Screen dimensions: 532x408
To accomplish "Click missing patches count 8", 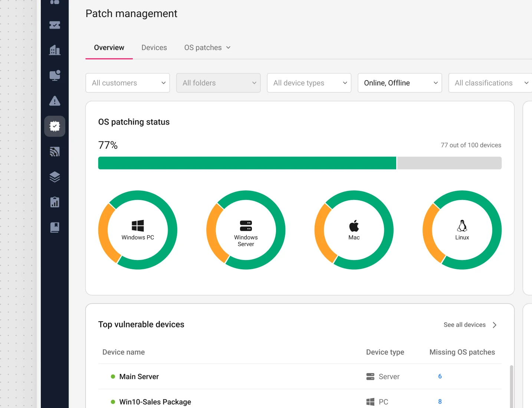I will coord(440,401).
